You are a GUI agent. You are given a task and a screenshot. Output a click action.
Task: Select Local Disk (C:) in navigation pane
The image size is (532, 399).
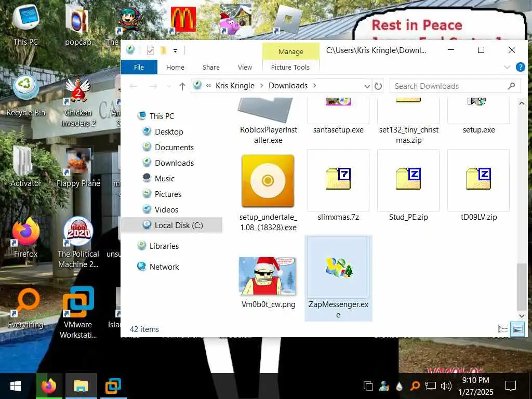point(172,225)
